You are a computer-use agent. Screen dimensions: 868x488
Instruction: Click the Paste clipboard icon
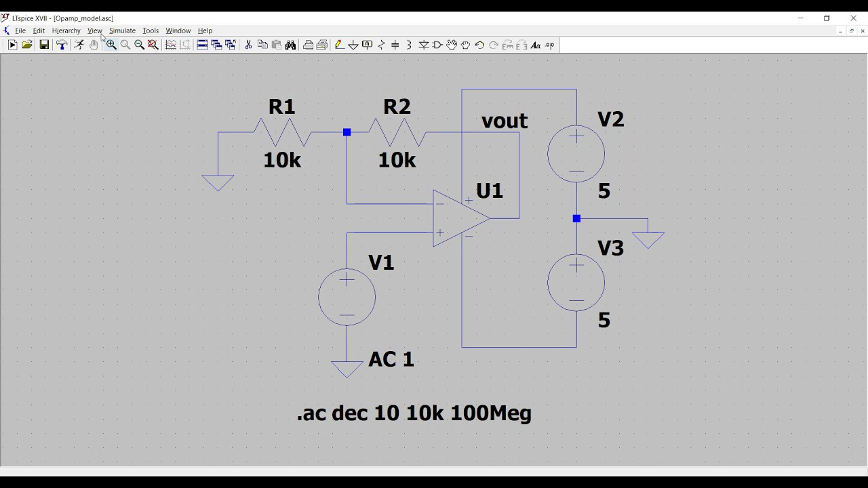point(277,45)
